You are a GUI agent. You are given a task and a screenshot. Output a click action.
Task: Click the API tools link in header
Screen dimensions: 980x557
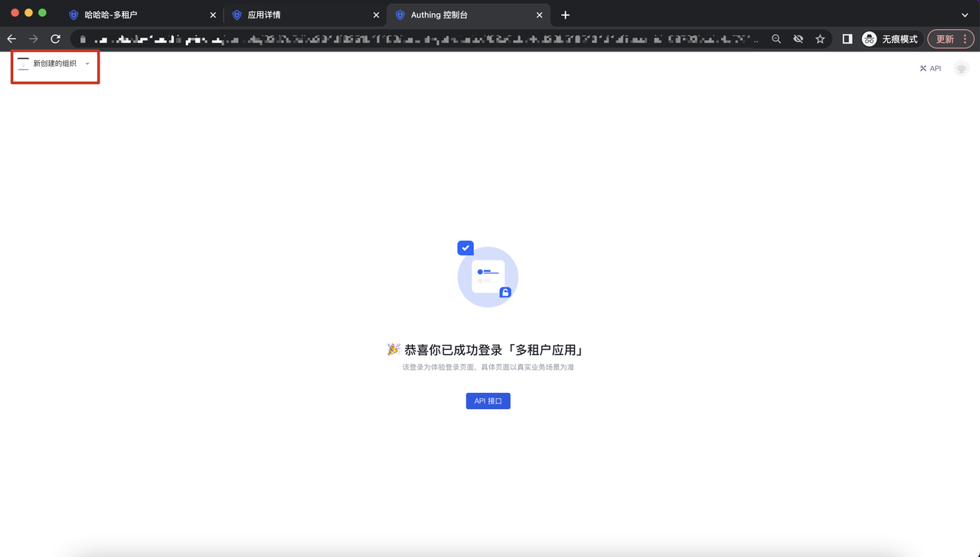tap(930, 69)
